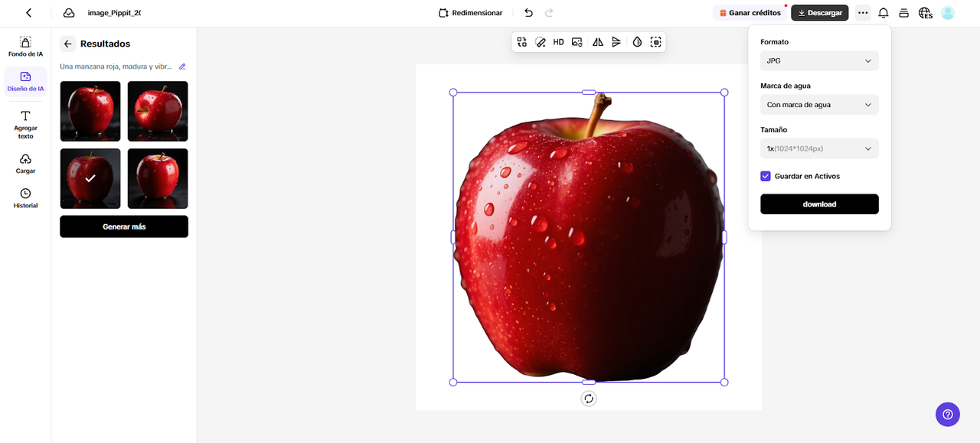Open the notifications bell
Image resolution: width=980 pixels, height=443 pixels.
(883, 13)
